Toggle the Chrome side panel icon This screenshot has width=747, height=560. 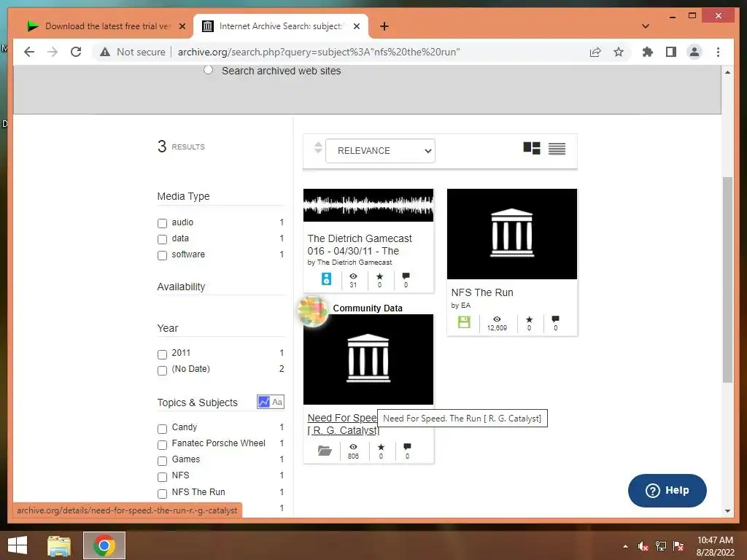[671, 52]
